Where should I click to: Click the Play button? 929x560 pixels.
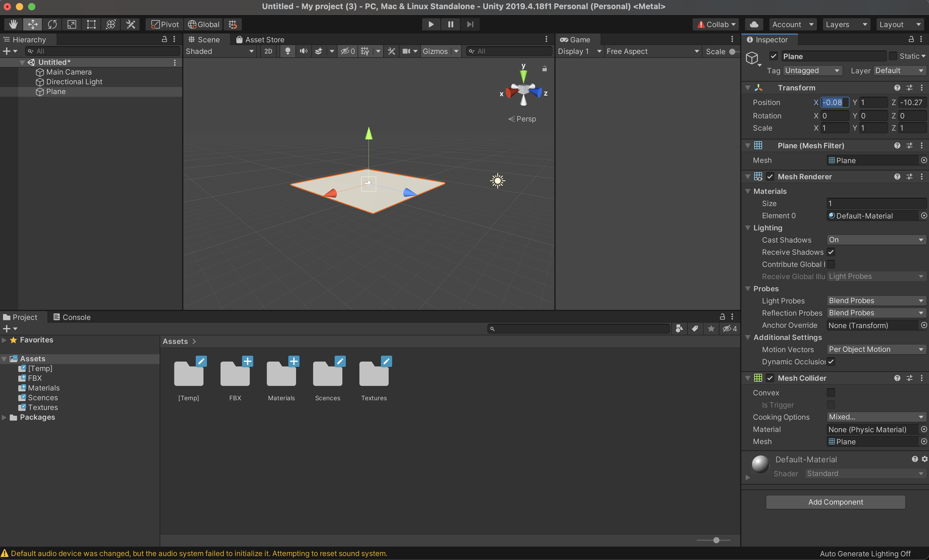click(x=431, y=24)
